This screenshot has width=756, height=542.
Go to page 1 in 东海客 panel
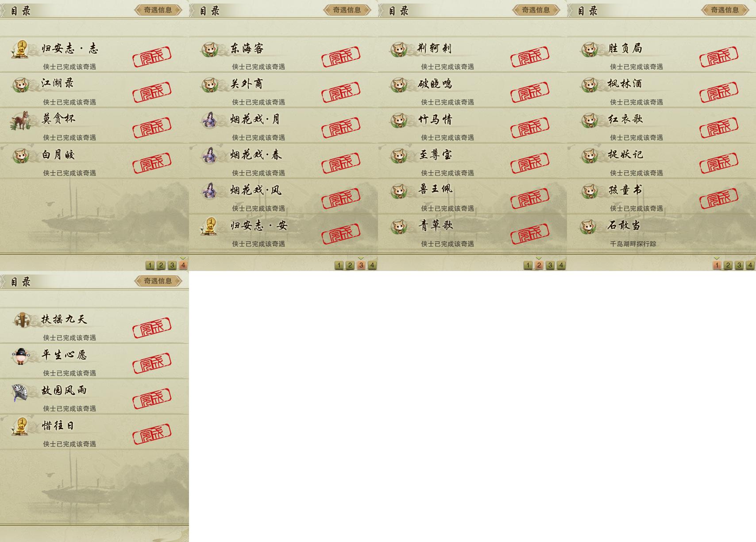coord(339,265)
